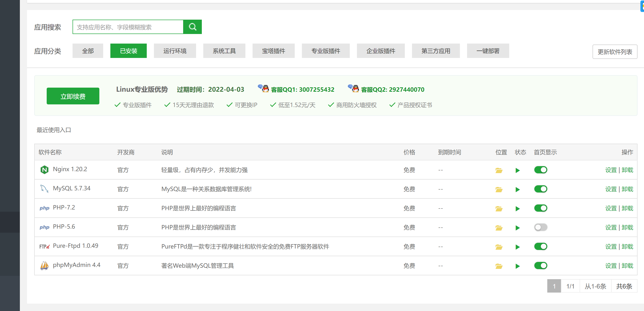
Task: Open the MySQL folder location icon
Action: (499, 190)
